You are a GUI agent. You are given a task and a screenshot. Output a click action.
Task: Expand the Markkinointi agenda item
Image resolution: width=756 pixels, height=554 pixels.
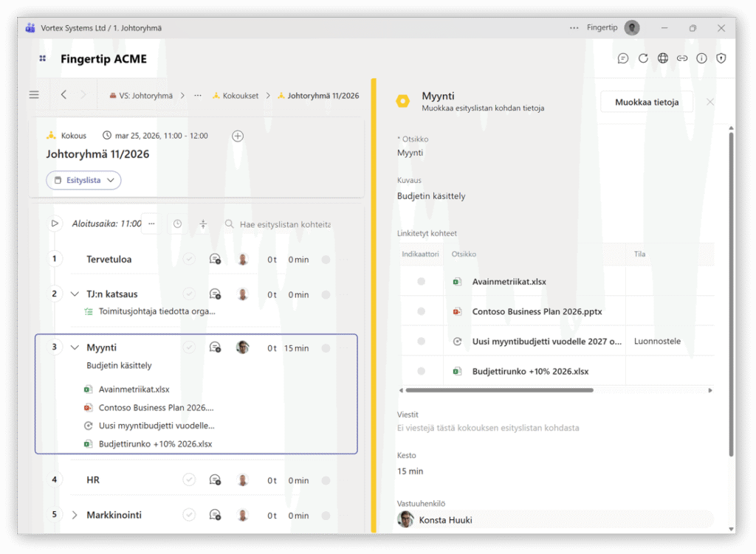pyautogui.click(x=75, y=515)
